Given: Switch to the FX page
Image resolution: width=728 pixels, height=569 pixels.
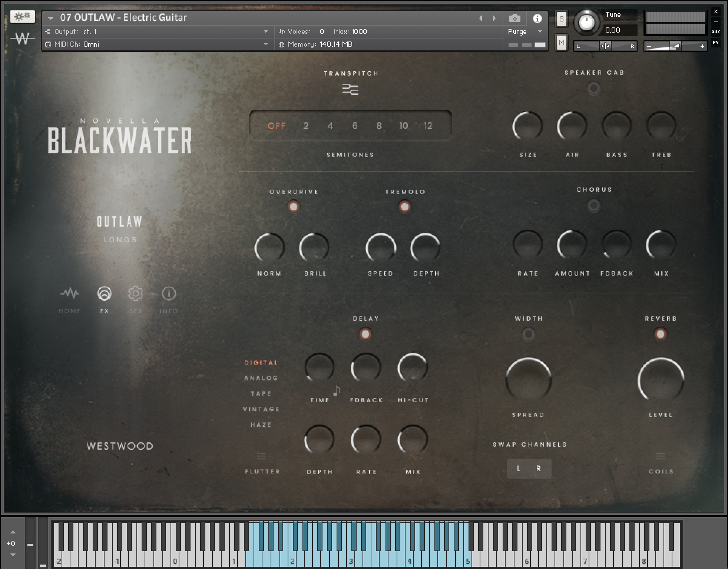Looking at the screenshot, I should pyautogui.click(x=105, y=293).
